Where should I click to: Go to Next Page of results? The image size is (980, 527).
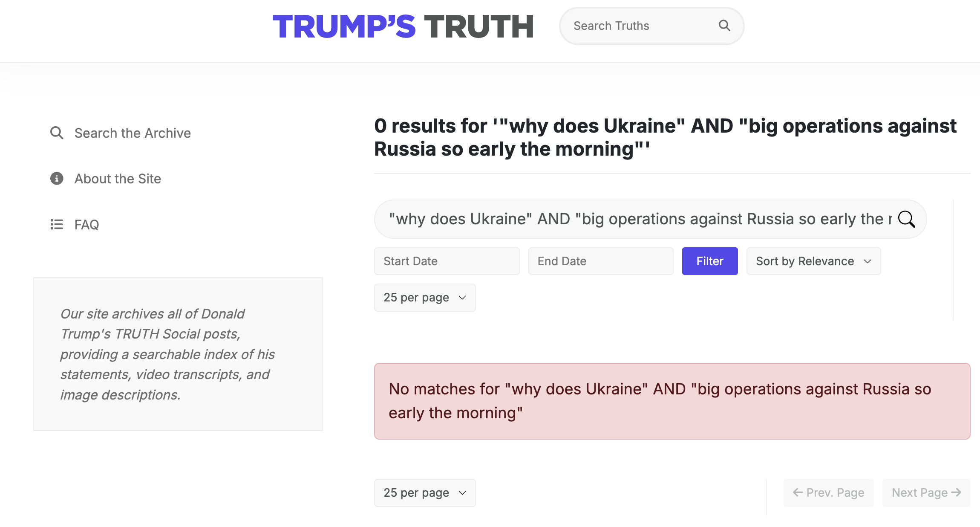[x=926, y=493]
